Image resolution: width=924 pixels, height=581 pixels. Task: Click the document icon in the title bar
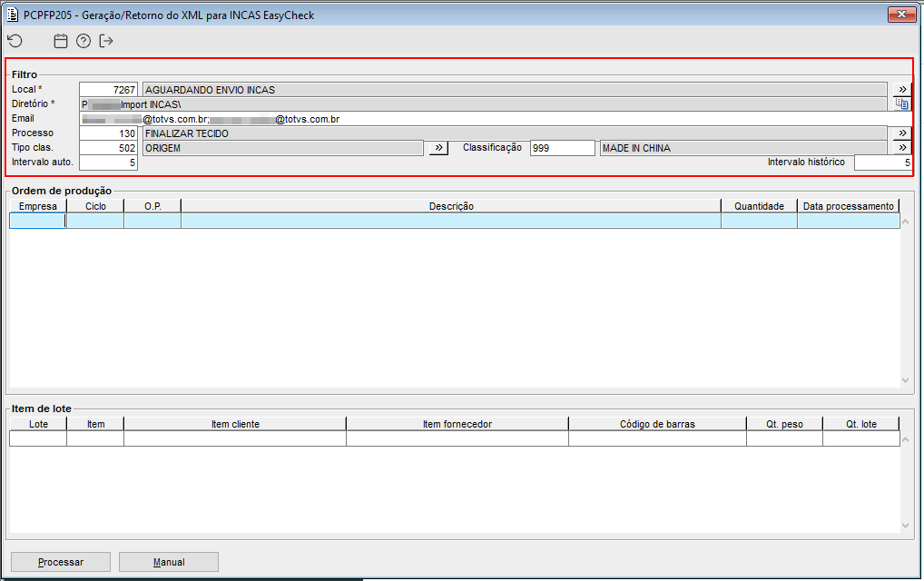13,15
